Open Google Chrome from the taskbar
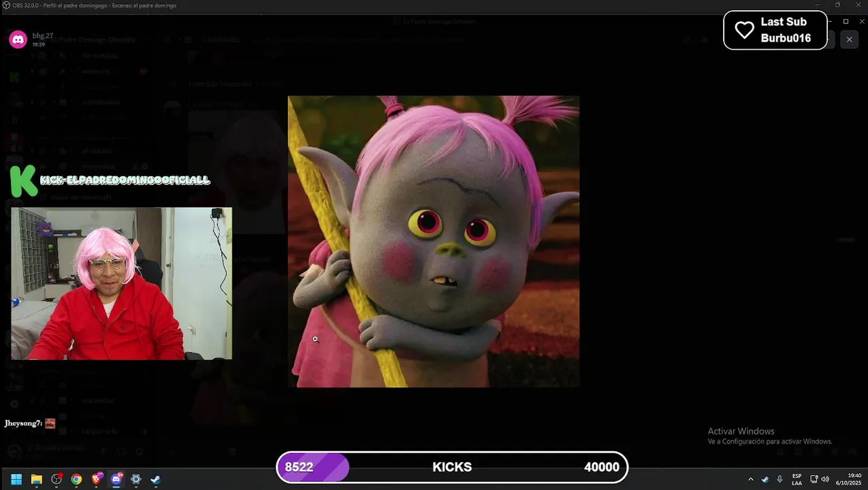 click(76, 479)
